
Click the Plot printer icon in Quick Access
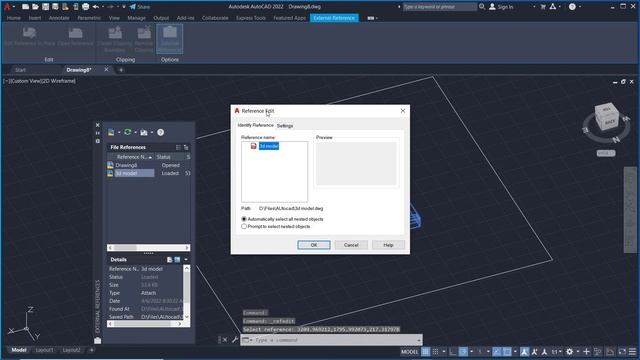pyautogui.click(x=85, y=7)
